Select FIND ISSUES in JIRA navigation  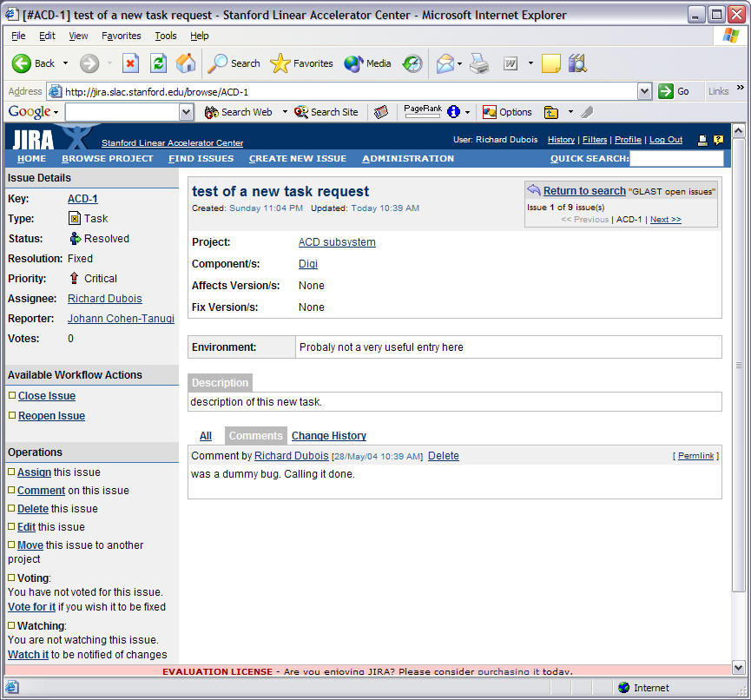click(x=201, y=159)
